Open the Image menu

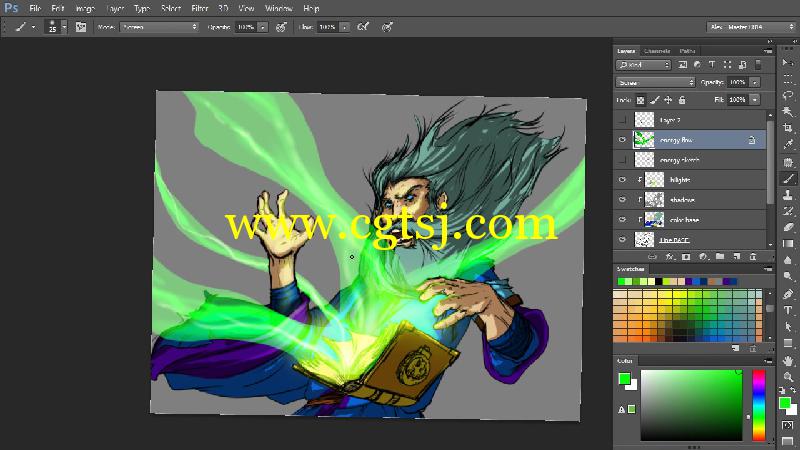tap(85, 9)
